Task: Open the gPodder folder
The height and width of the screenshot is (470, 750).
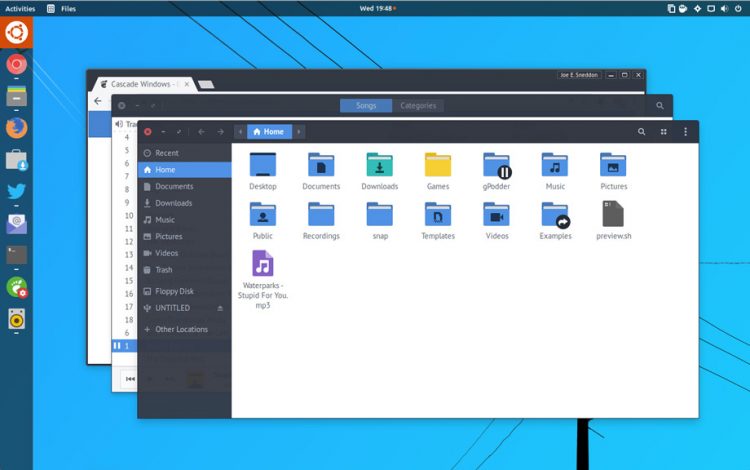Action: (496, 171)
